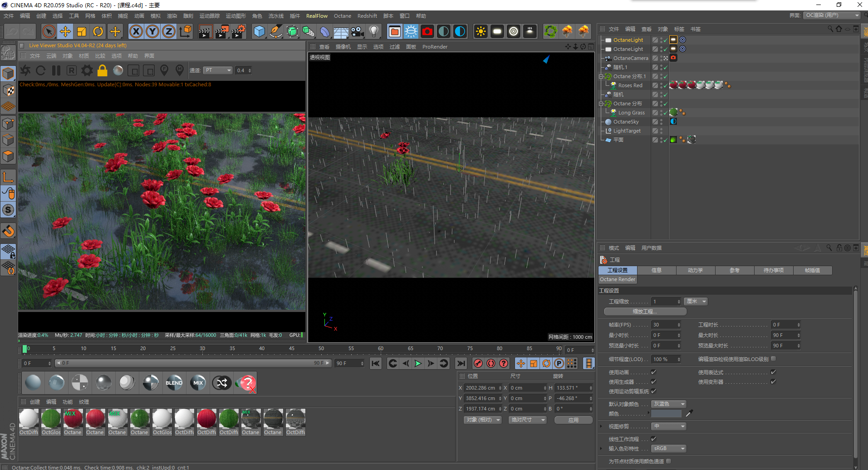The width and height of the screenshot is (868, 470).
Task: Toggle Y axis lock icon
Action: tap(152, 31)
